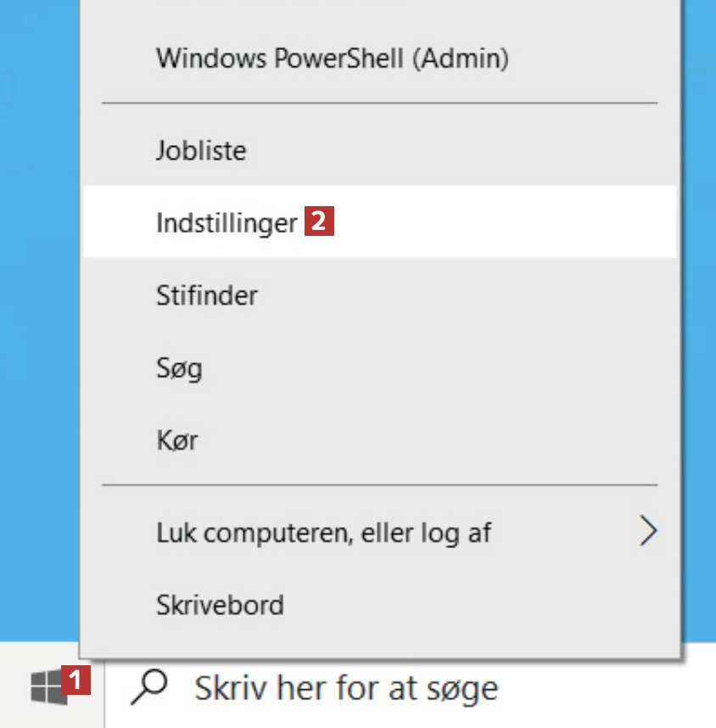Click the taskbar right of the search text

pyautogui.click(x=611, y=688)
